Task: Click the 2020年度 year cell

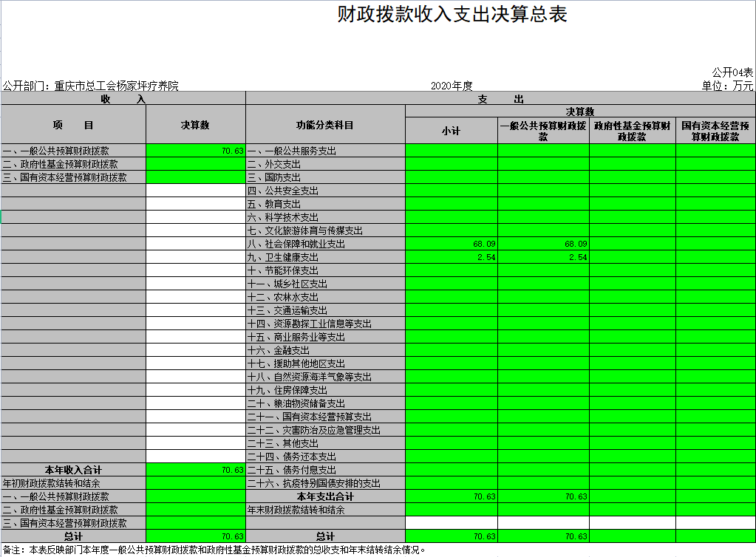Action: point(452,86)
